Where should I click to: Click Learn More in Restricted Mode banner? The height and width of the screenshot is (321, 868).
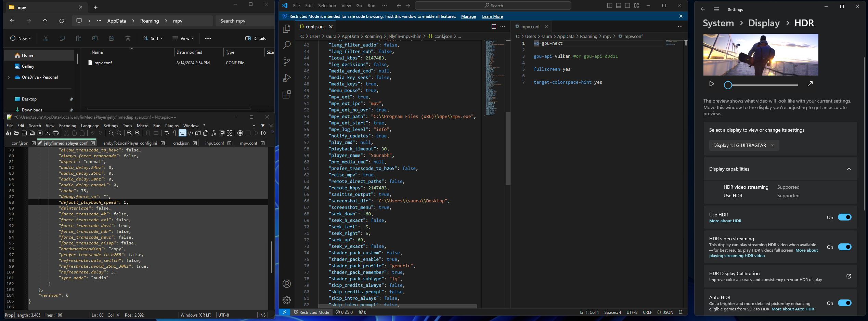tap(492, 16)
